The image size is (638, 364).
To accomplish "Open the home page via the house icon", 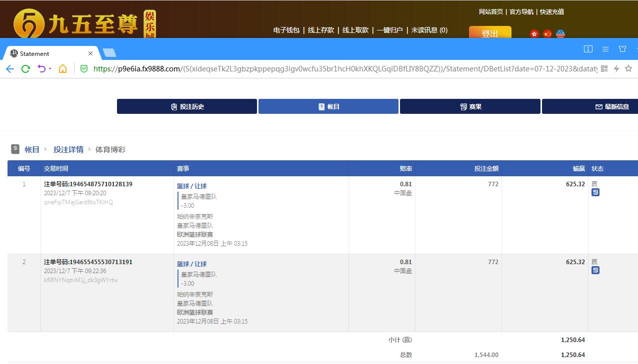I will pyautogui.click(x=62, y=69).
